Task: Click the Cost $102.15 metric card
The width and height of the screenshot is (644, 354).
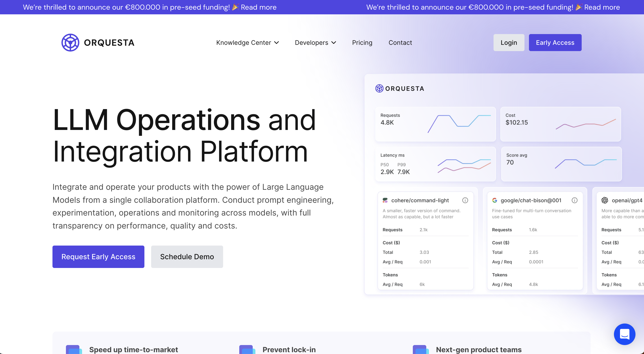Action: click(561, 124)
